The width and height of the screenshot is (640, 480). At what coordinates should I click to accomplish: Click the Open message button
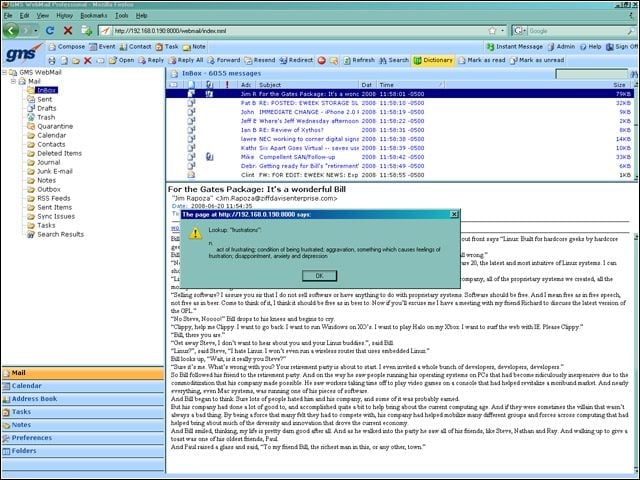[x=121, y=60]
